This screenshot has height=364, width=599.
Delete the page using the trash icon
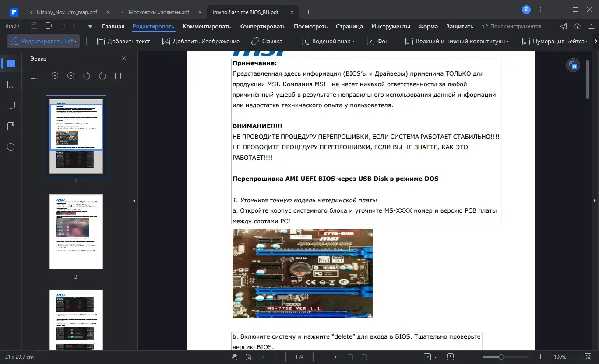[x=117, y=76]
